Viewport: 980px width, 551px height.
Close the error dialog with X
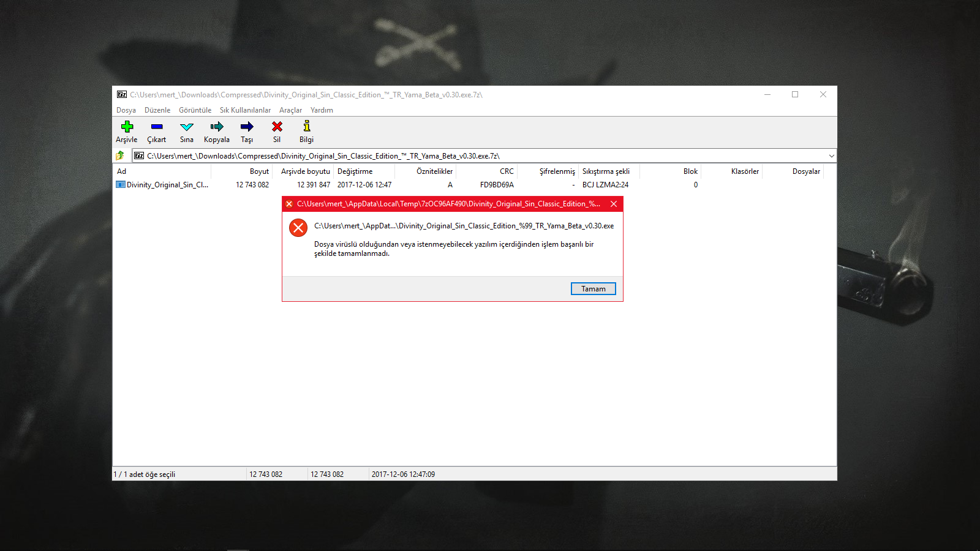pos(614,204)
